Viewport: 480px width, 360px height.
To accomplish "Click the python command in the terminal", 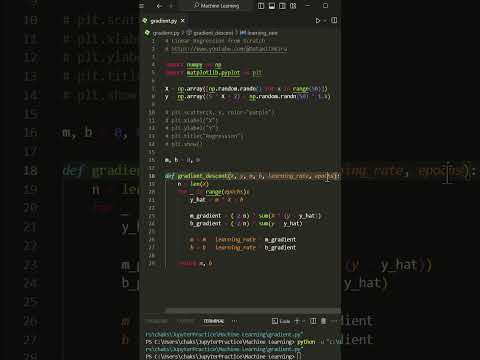I will point(306,342).
